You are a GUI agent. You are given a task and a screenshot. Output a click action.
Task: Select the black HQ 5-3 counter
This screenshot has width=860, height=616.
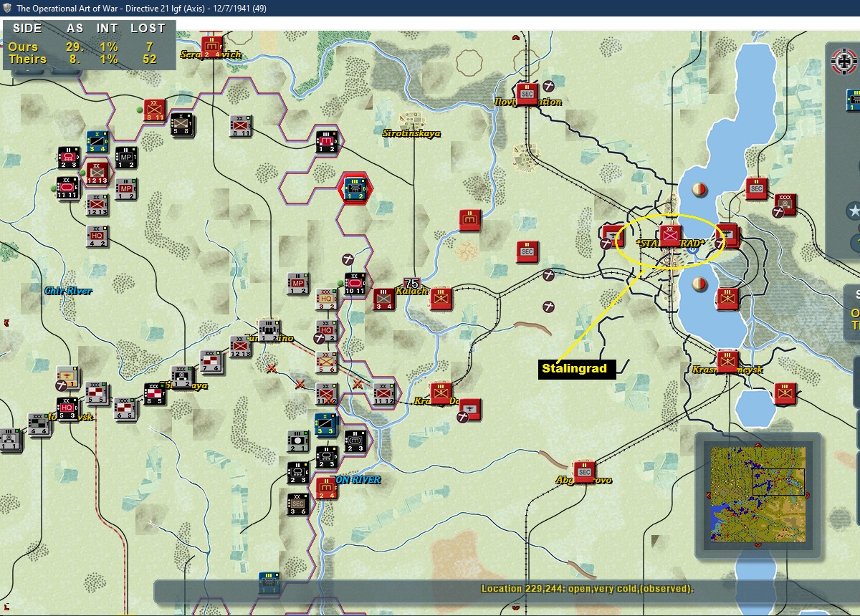[69, 409]
